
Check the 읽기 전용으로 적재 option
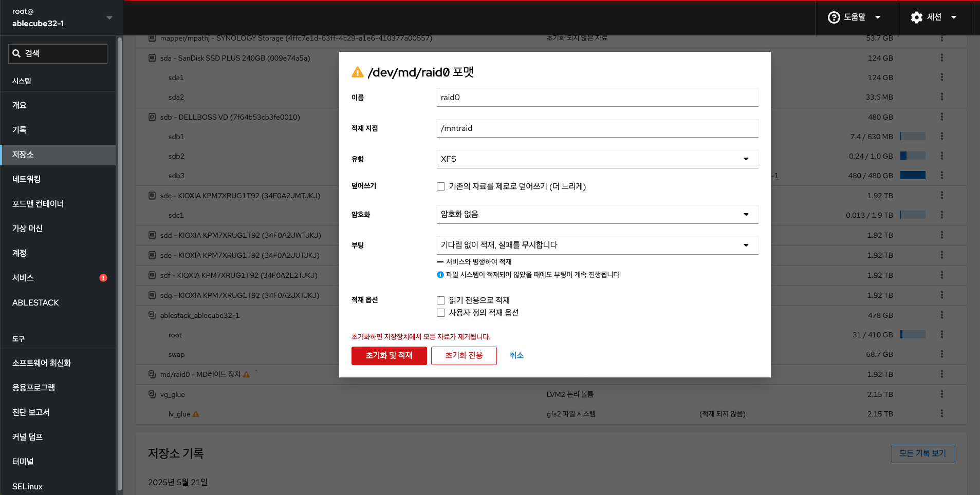(x=441, y=300)
